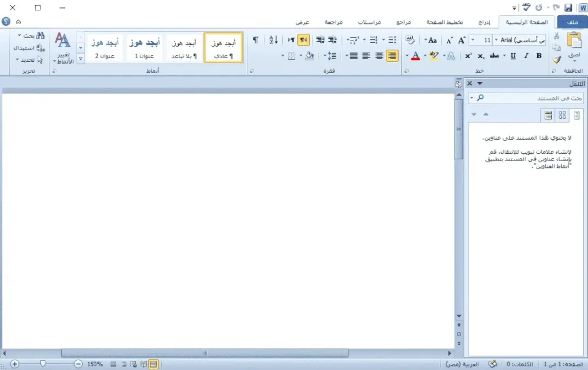Click the Save icon in quick access toolbar
The image size is (588, 370).
[568, 7]
